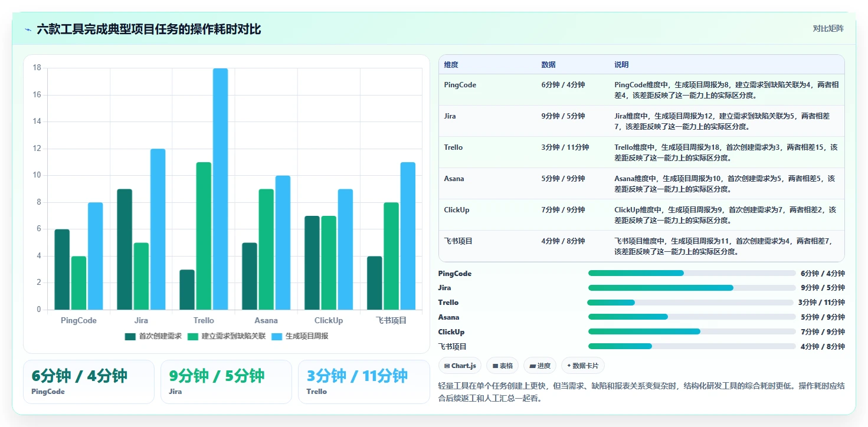
Task: Click the Asana axis label in chart
Action: (x=266, y=320)
